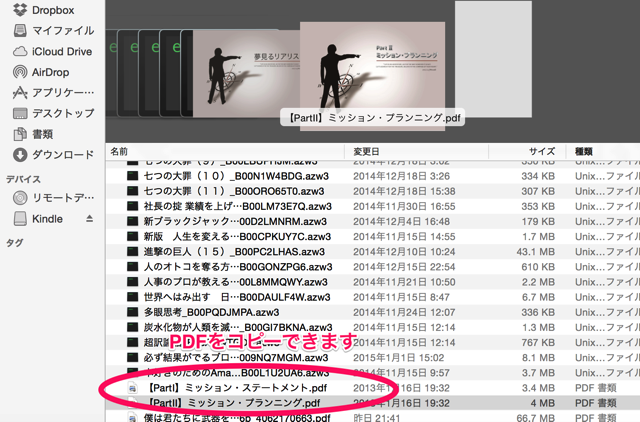
Task: Go to the アプリケーション folder
Action: click(62, 93)
